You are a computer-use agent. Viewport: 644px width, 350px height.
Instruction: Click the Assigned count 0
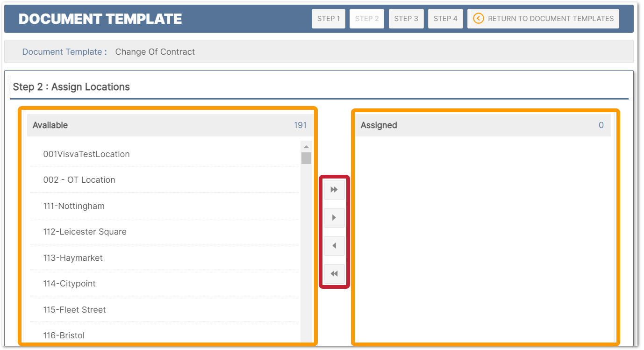pos(601,125)
